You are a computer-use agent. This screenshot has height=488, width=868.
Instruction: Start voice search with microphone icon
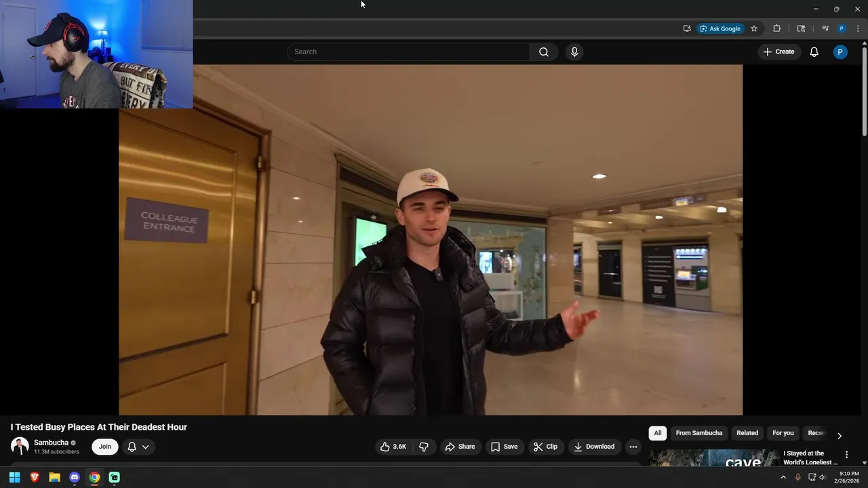574,52
